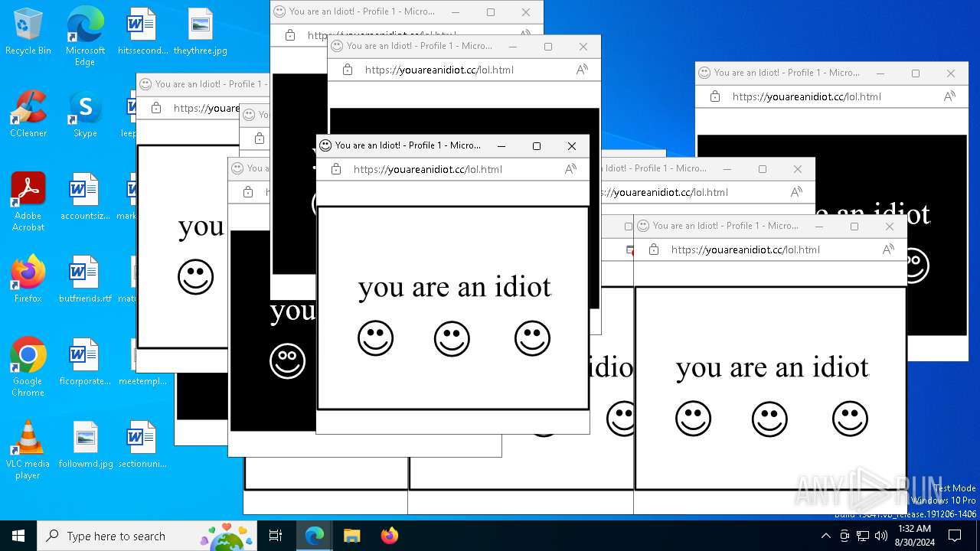Screen dimensions: 980x551
Task: Select the theythree.jpg image file
Action: 200,32
